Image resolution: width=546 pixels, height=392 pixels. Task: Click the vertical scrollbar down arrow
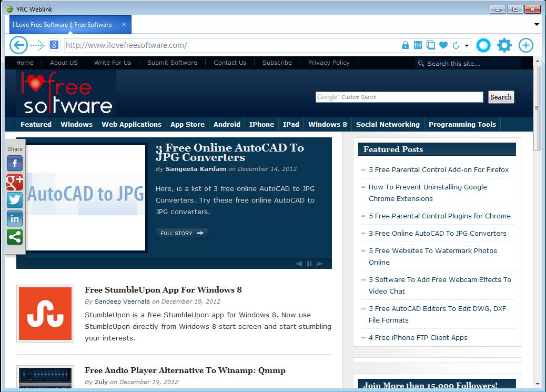[537, 384]
